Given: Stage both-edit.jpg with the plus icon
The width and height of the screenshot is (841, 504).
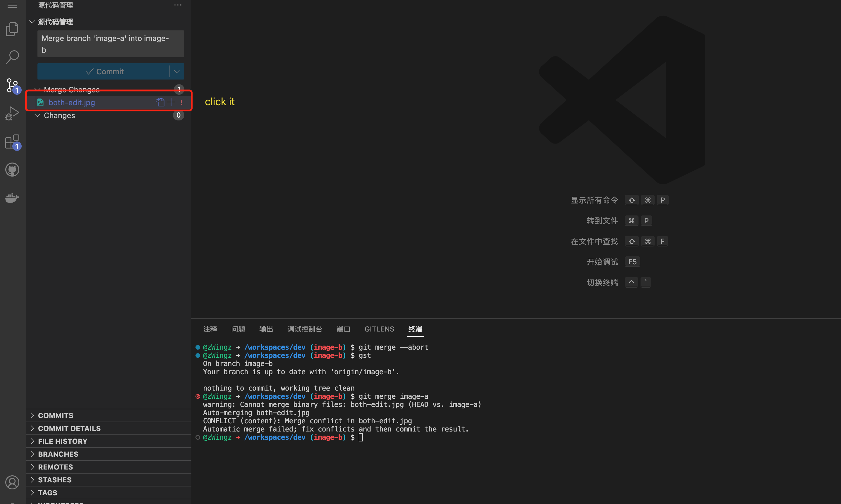Looking at the screenshot, I should click(171, 102).
